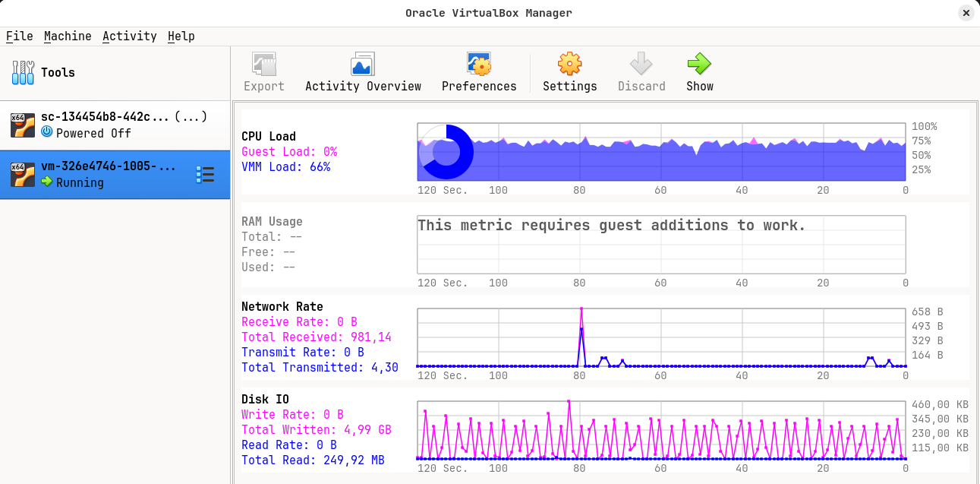The image size is (980, 484).
Task: Click the Tools icon in the sidebar
Action: (x=23, y=72)
